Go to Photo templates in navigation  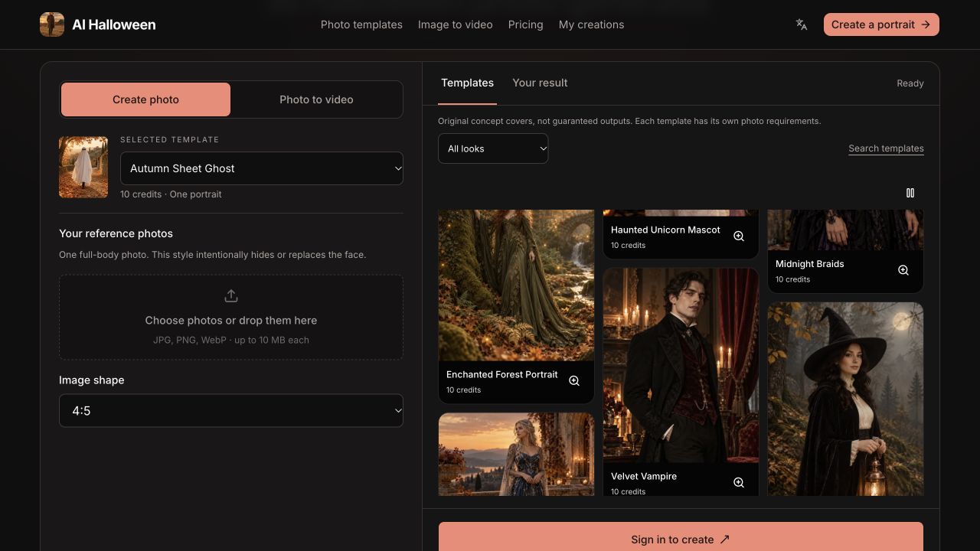pyautogui.click(x=361, y=24)
